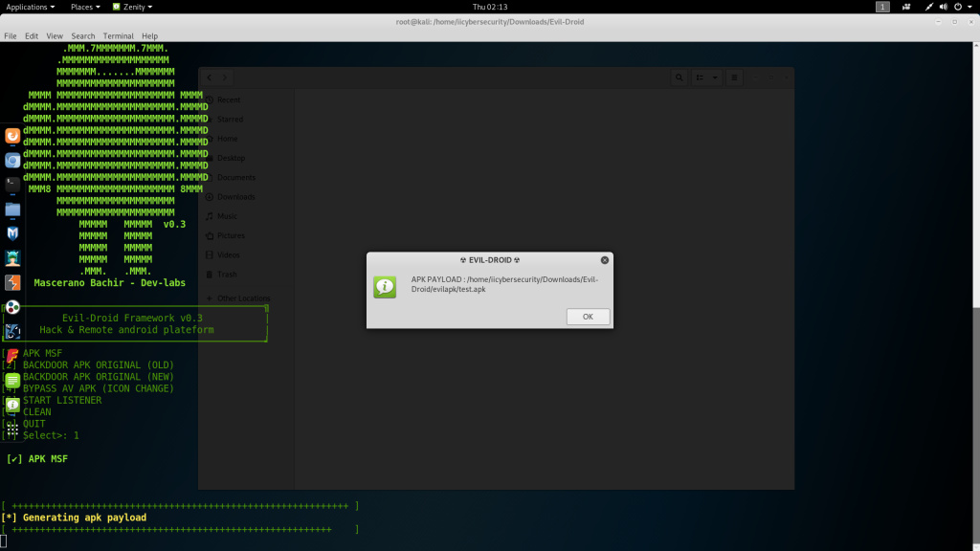Open the terminal Search menu
The image size is (980, 551).
83,36
